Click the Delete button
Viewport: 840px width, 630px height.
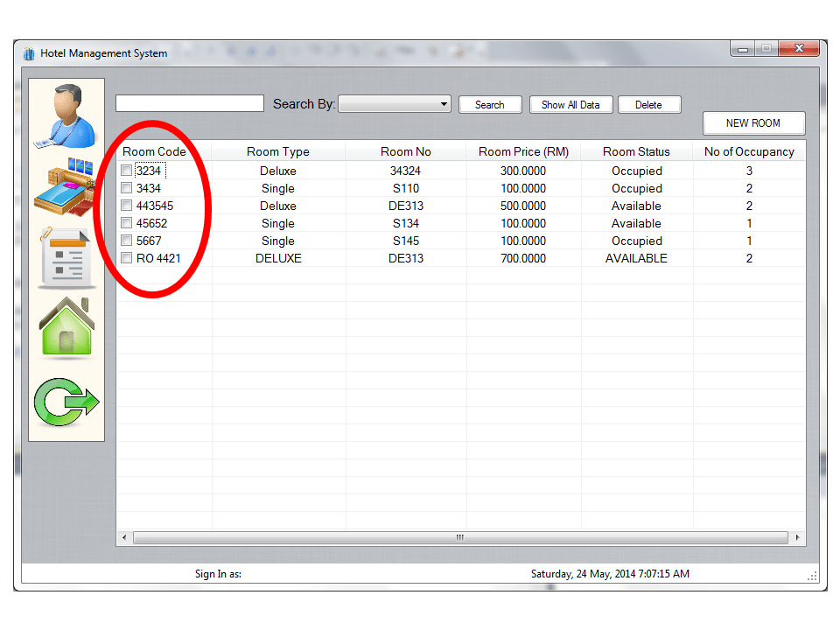649,104
